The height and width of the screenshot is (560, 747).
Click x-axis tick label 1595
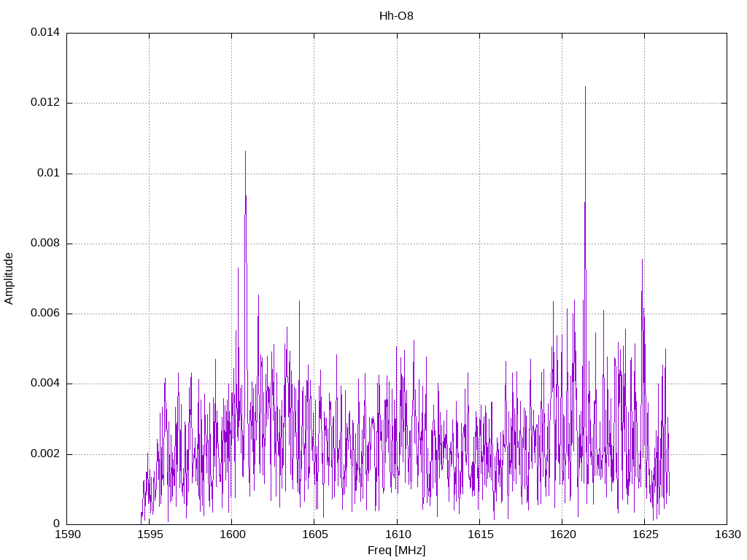[x=150, y=534]
